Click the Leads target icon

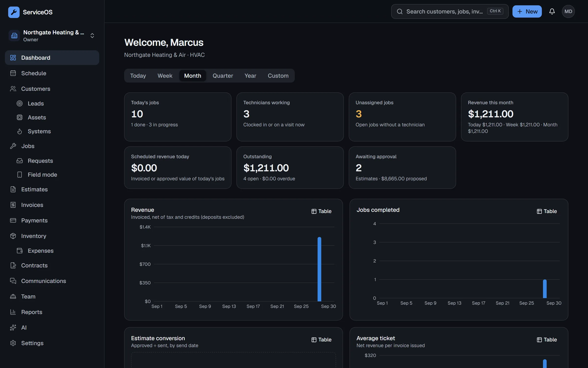click(20, 104)
